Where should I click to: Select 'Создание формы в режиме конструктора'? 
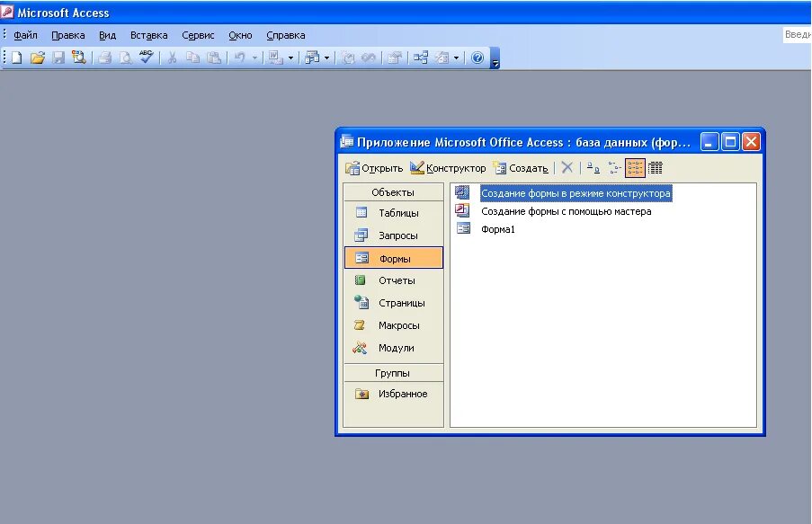click(576, 193)
